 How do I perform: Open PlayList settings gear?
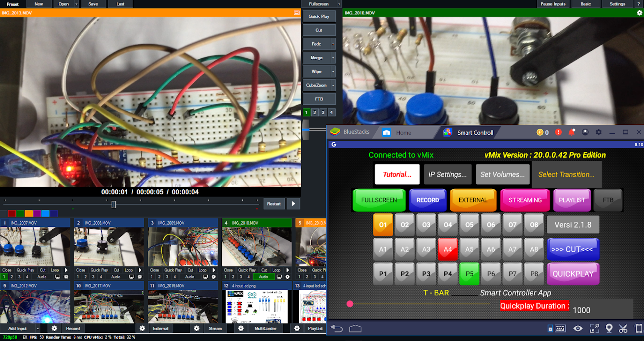pos(297,328)
